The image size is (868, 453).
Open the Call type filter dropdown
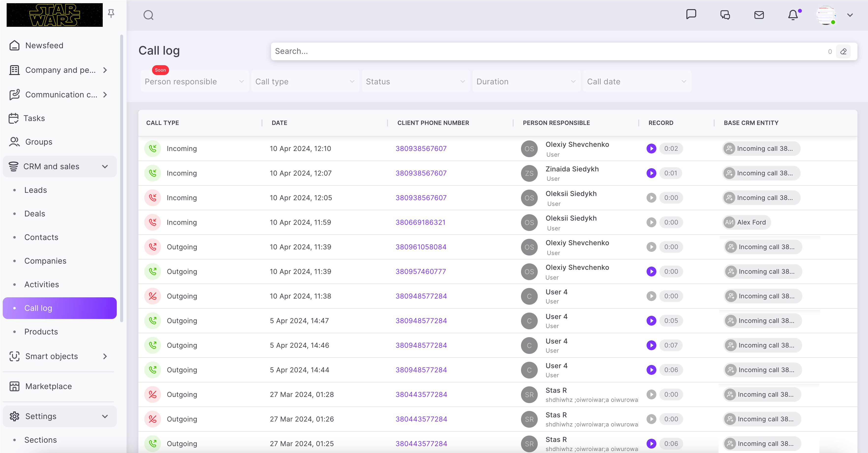[304, 82]
